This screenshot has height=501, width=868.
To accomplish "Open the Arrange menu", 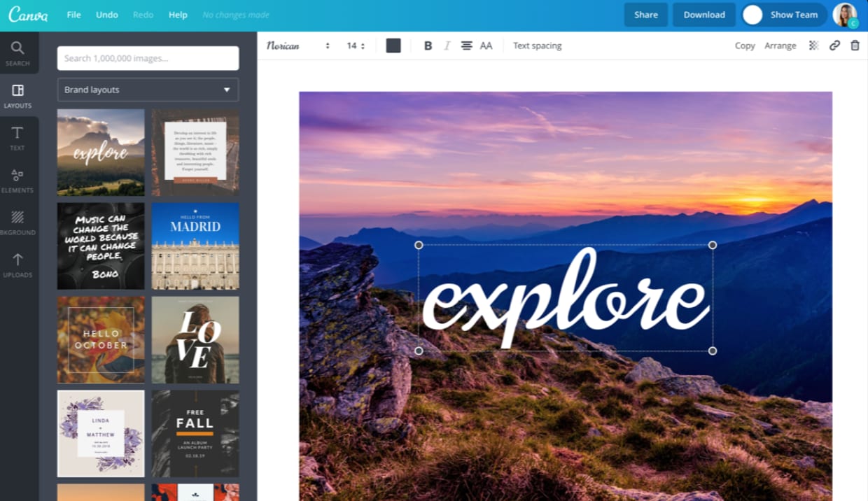I will coord(780,45).
